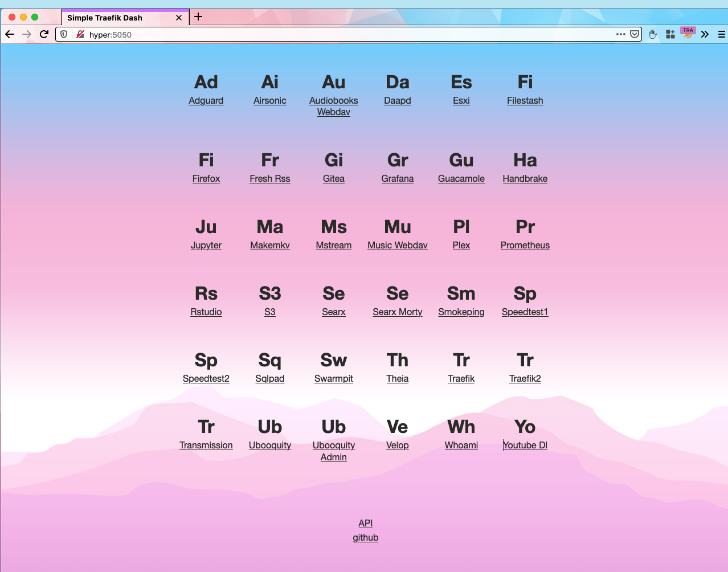The image size is (728, 572).
Task: Visit the Whoami link
Action: pyautogui.click(x=461, y=445)
